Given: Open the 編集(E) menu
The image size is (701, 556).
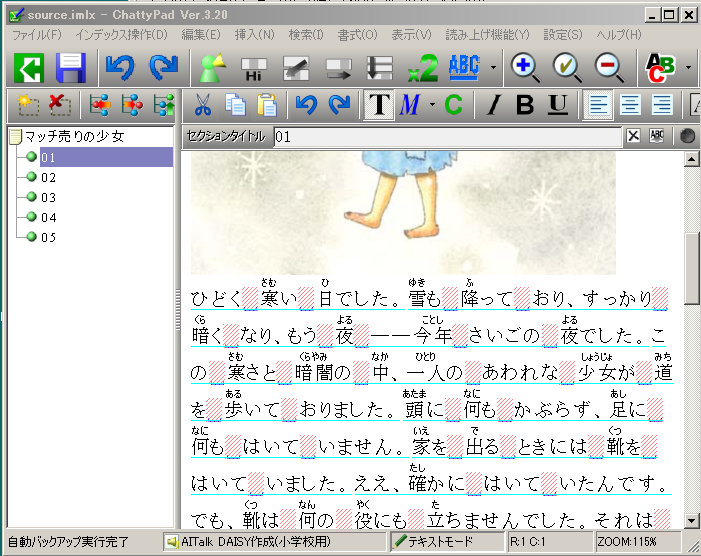Looking at the screenshot, I should pos(201,35).
